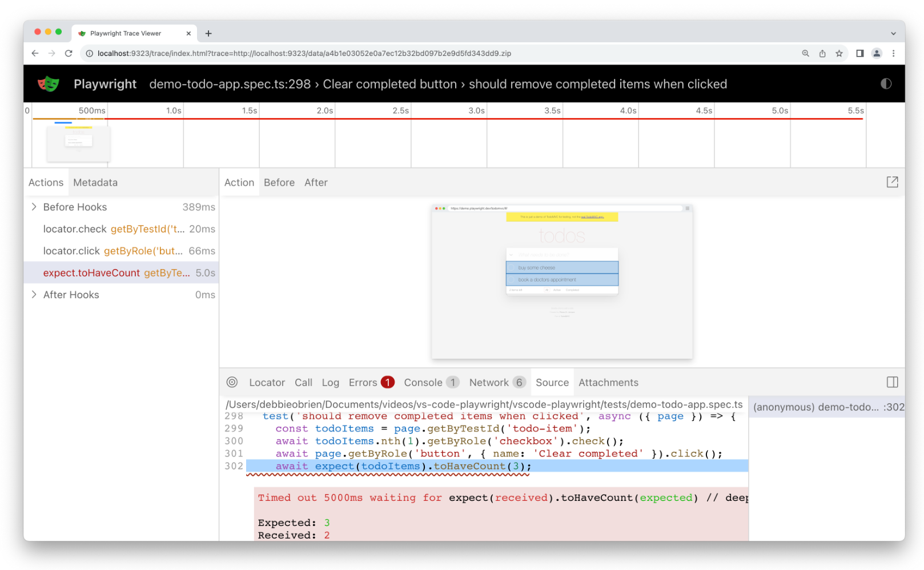Click source line 301 Clear completed click
This screenshot has width=924, height=570.
tap(497, 453)
